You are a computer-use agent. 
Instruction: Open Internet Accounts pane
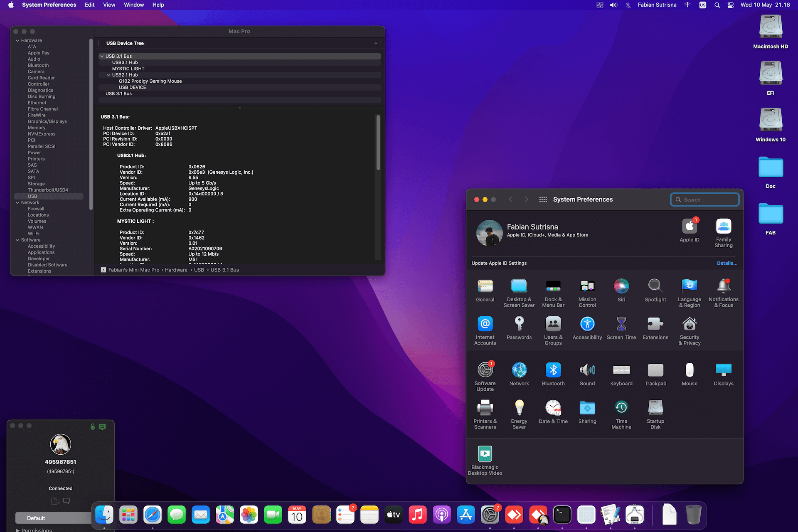point(485,331)
